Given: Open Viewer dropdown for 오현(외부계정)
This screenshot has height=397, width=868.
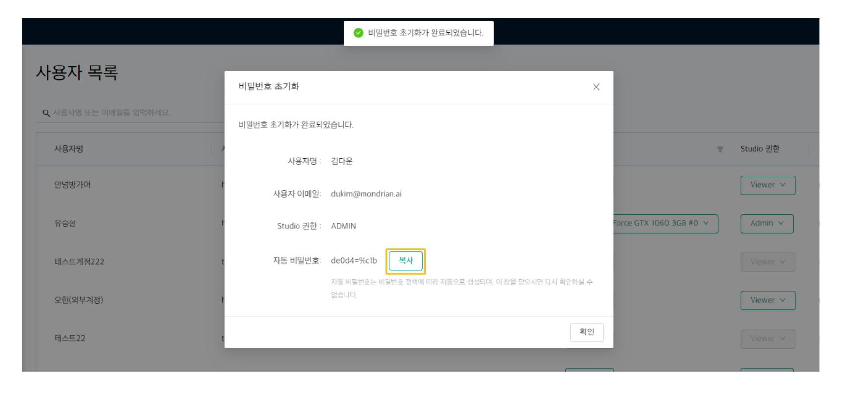Looking at the screenshot, I should click(767, 300).
